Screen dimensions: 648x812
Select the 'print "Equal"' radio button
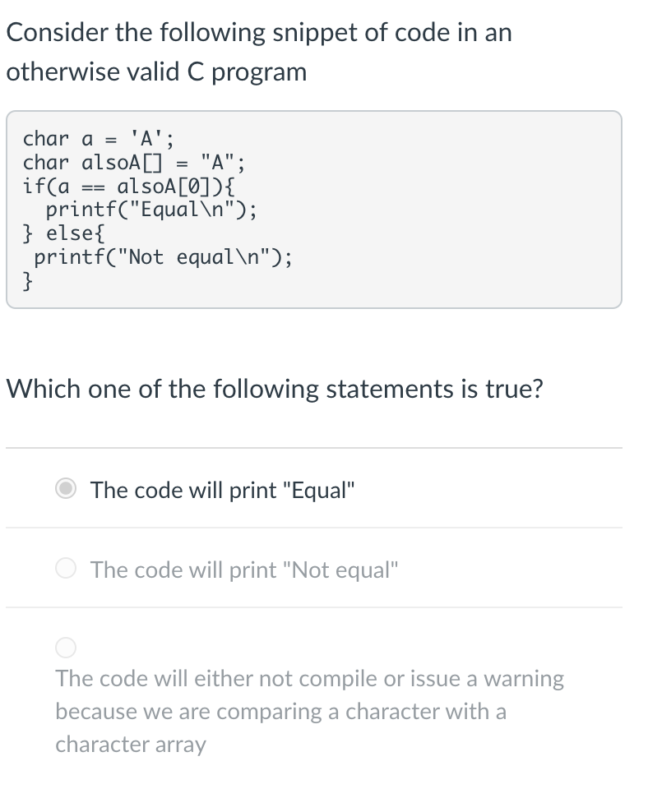pyautogui.click(x=66, y=488)
